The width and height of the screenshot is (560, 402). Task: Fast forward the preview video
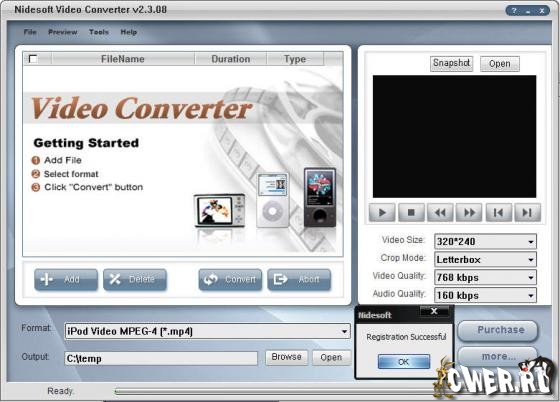469,213
